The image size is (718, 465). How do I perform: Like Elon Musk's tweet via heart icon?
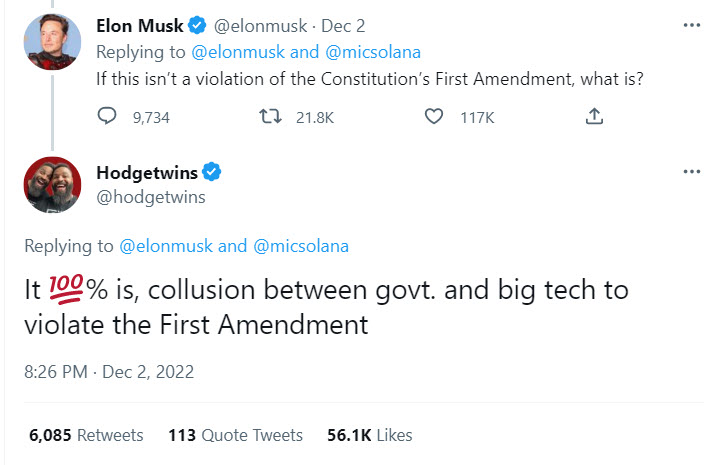click(x=433, y=117)
